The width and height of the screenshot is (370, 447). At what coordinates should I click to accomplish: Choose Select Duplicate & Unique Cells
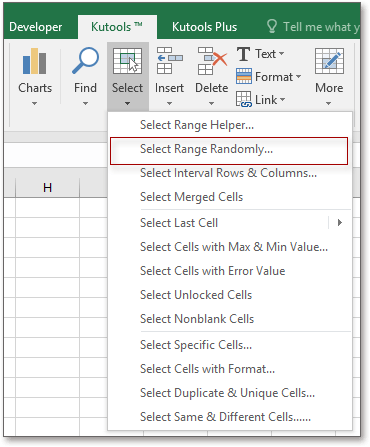[230, 393]
